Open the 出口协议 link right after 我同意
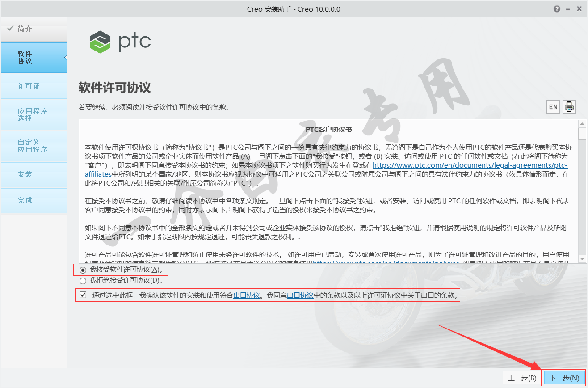Image resolution: width=588 pixels, height=388 pixels. [300, 295]
